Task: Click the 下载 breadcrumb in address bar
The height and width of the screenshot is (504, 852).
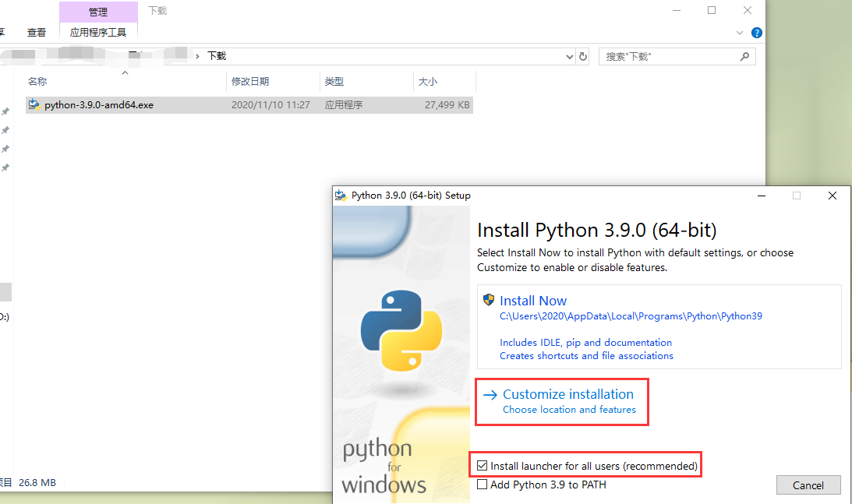Action: pos(217,56)
